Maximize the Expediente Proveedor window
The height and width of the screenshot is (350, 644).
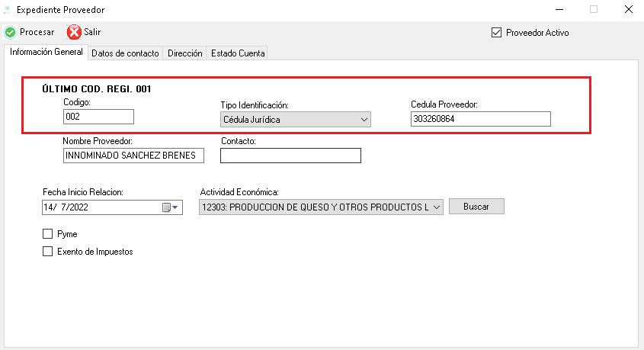click(594, 9)
